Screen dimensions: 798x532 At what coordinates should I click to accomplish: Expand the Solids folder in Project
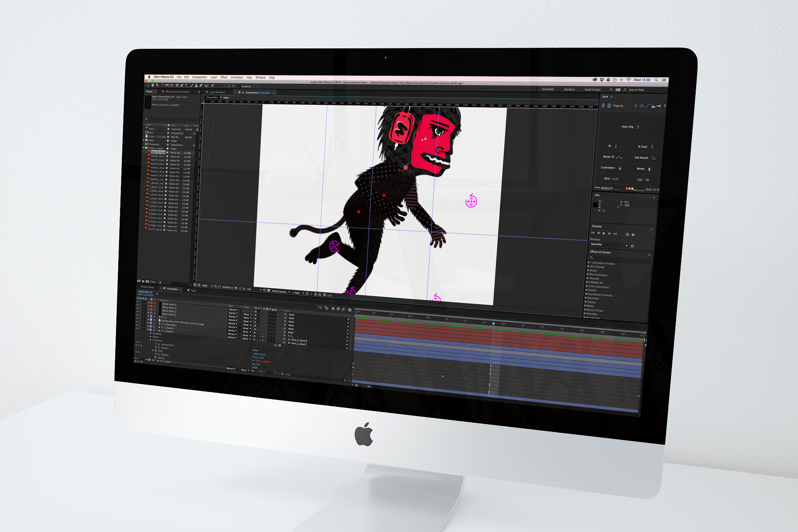pyautogui.click(x=144, y=140)
